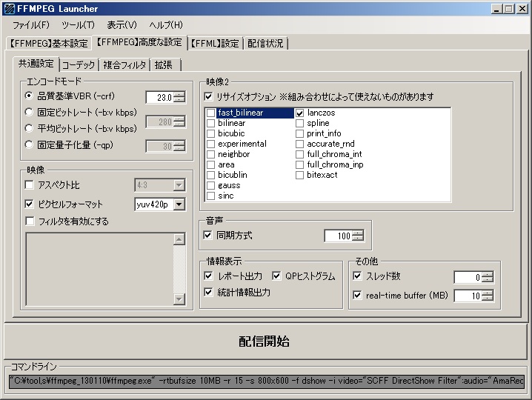Check the gauss option
This screenshot has height=400, width=532.
click(210, 186)
